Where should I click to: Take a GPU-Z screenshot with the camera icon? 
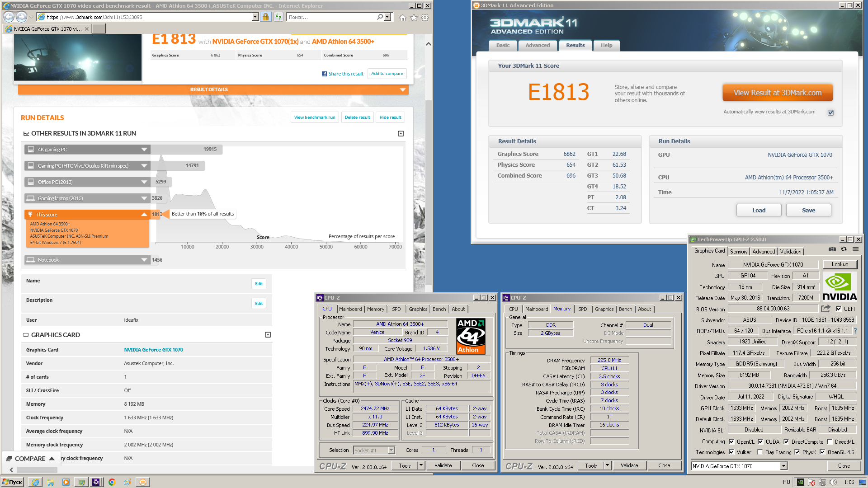point(832,249)
